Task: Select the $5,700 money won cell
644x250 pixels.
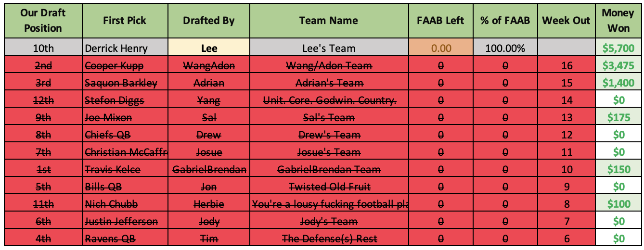Action: pyautogui.click(x=618, y=48)
